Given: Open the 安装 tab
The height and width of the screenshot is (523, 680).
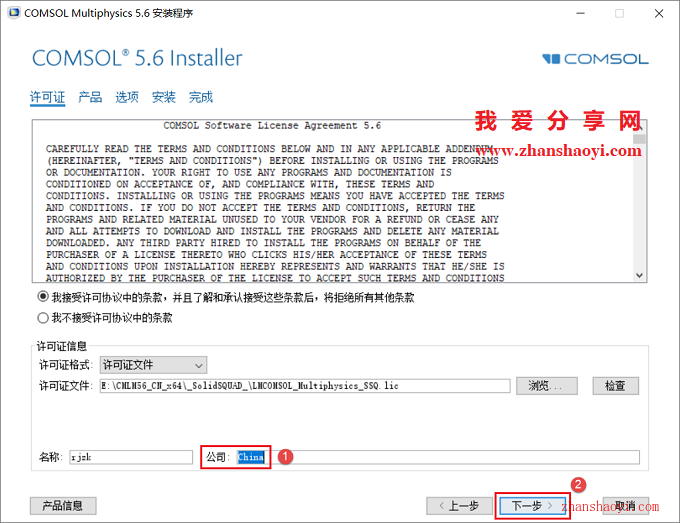Looking at the screenshot, I should tap(163, 97).
